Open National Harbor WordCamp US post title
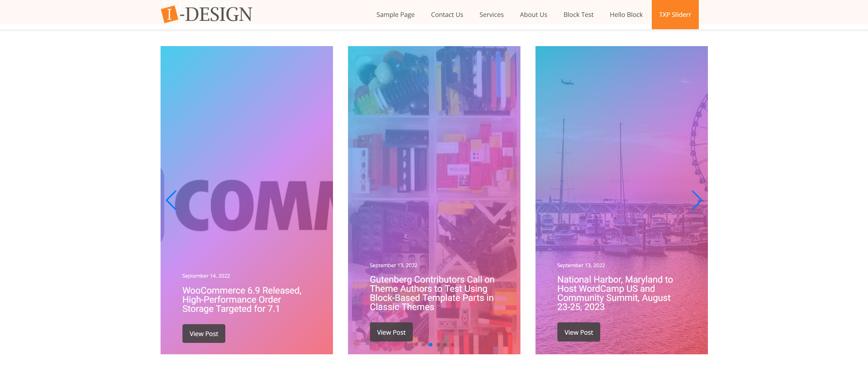Screen dimensions: 868x368 [615, 293]
